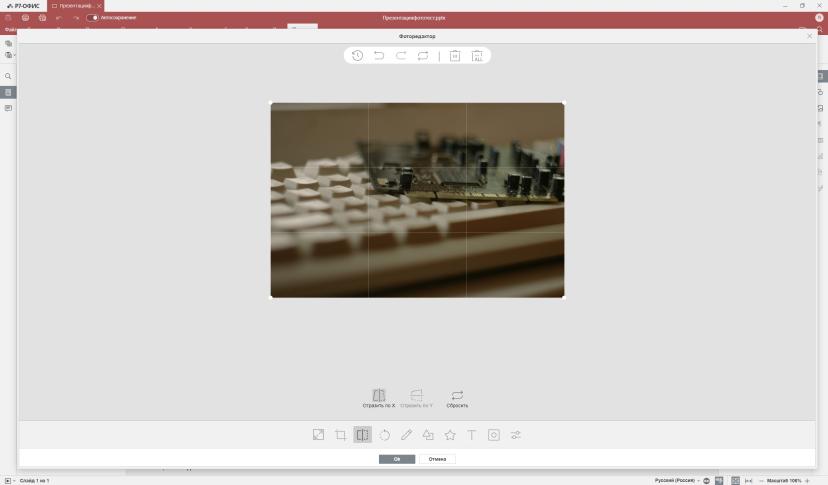Viewport: 828px width, 485px height.
Task: Switch to the presentation document tab
Action: (x=73, y=6)
